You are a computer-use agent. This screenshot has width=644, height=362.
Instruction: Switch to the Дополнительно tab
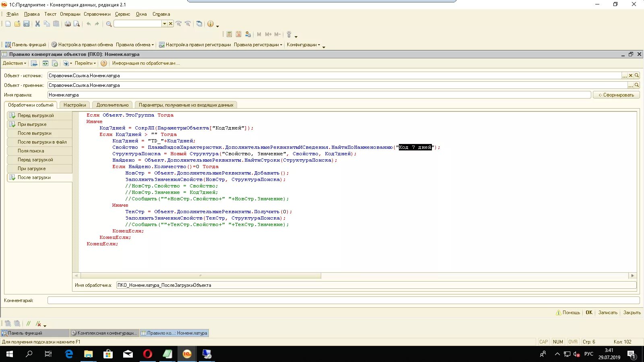pyautogui.click(x=113, y=105)
